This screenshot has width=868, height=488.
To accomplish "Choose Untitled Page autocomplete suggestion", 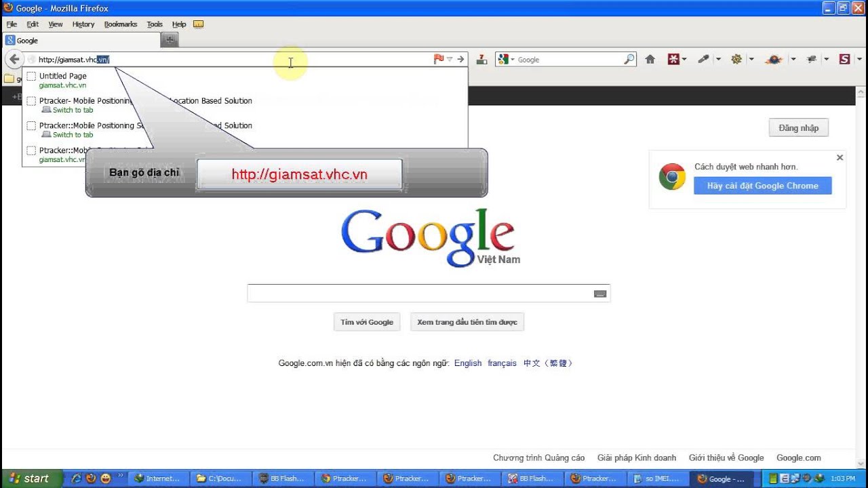I will tap(245, 81).
